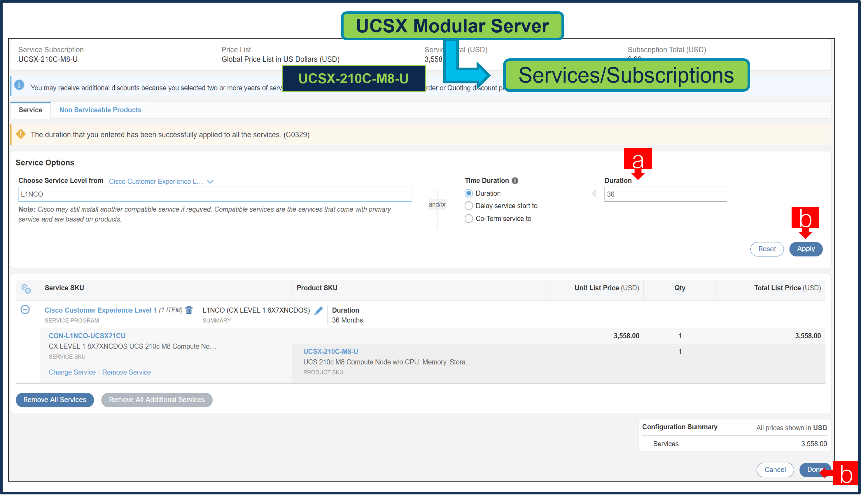Click the small collapse arrow beside Duration panel
Image resolution: width=868 pixels, height=502 pixels.
pyautogui.click(x=600, y=196)
